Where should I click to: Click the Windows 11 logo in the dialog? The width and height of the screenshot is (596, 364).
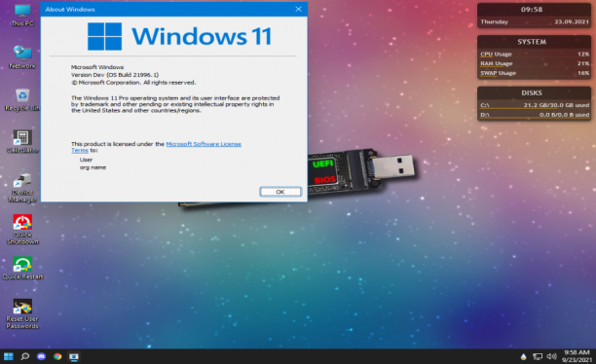click(179, 36)
